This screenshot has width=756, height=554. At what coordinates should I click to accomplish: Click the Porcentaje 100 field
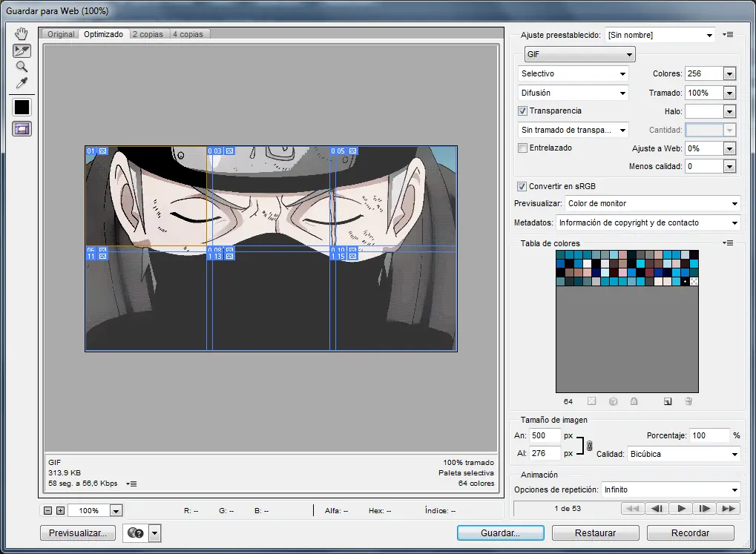(x=709, y=435)
